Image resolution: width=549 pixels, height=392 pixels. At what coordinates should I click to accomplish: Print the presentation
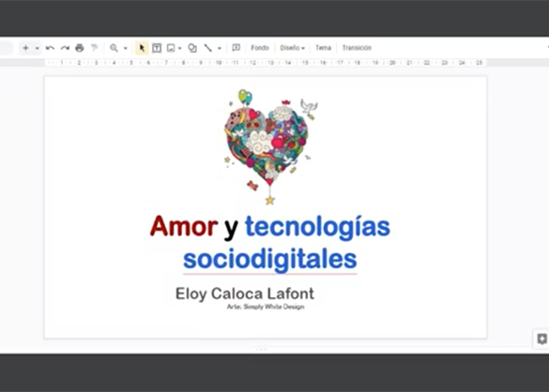click(80, 48)
